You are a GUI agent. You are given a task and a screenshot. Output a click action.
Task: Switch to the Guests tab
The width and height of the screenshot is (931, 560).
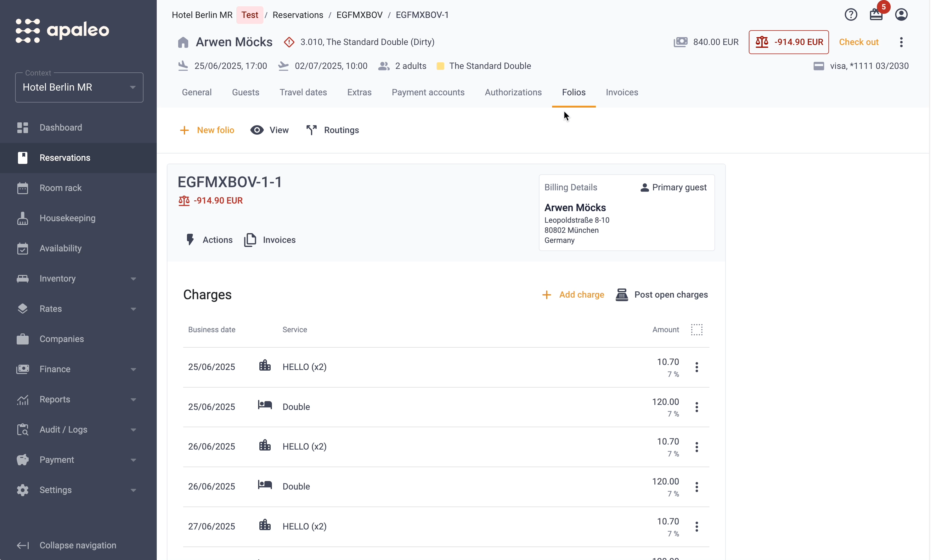245,92
